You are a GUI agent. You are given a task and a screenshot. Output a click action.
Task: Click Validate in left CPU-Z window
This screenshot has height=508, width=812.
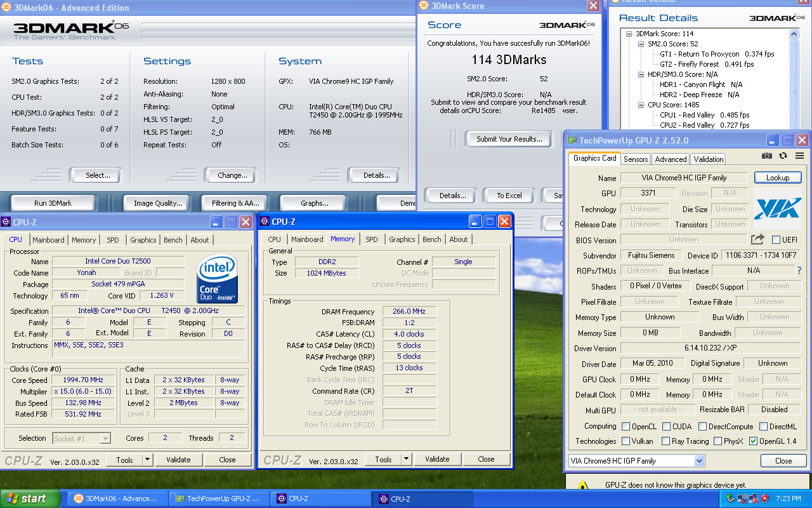178,459
